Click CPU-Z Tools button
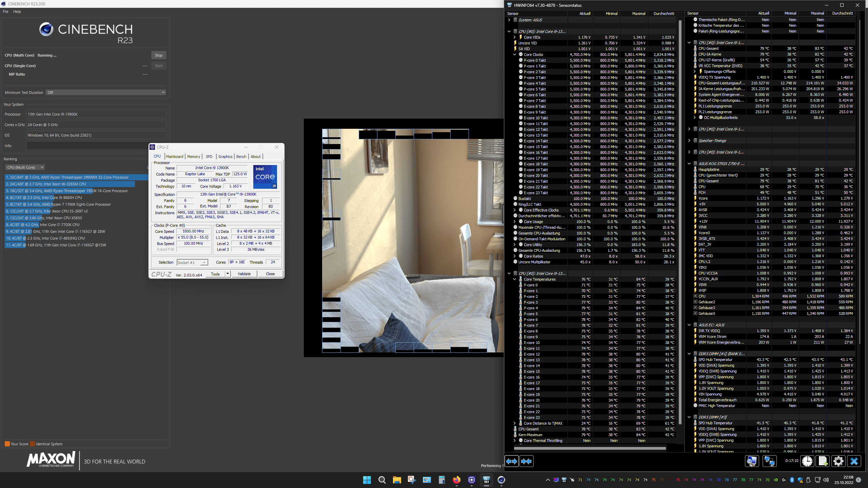This screenshot has height=488, width=868. coord(215,274)
